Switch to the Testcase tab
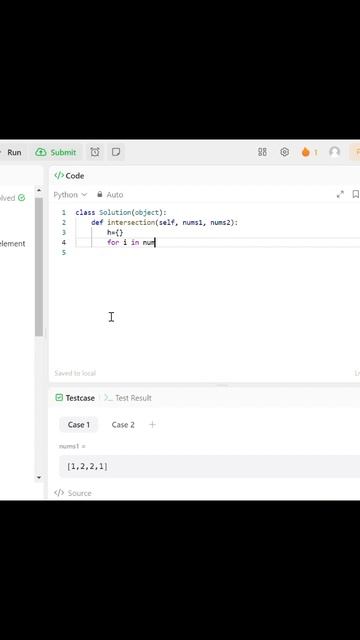The width and height of the screenshot is (360, 640). (75, 398)
